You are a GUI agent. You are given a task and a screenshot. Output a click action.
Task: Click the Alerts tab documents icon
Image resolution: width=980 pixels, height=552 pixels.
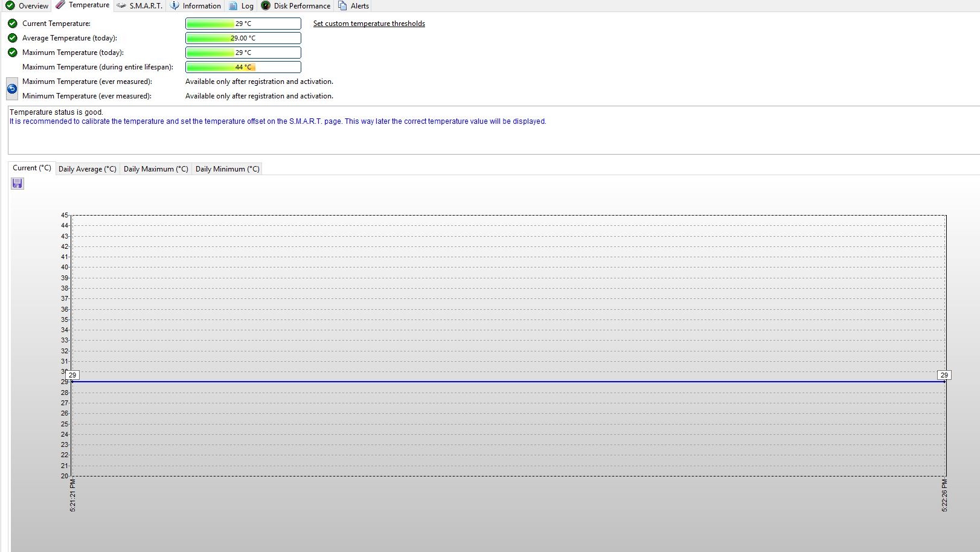point(342,5)
